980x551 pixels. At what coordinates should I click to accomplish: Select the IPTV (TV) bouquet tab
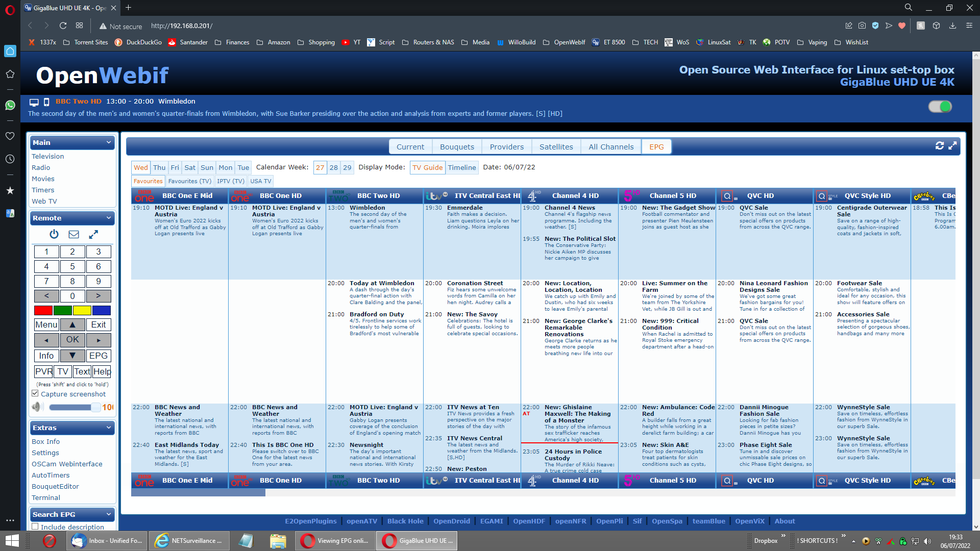coord(231,181)
